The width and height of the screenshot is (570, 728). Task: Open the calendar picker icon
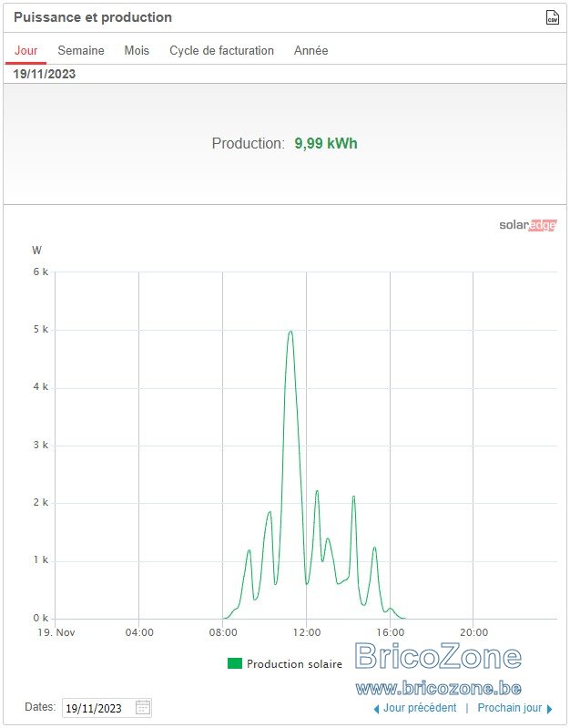coord(143,708)
